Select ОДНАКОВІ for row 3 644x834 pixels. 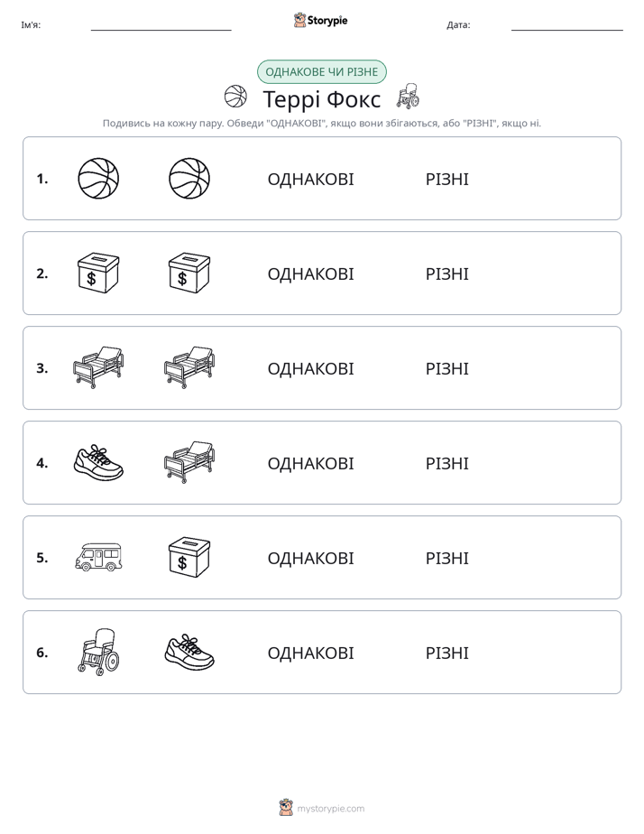tap(310, 368)
